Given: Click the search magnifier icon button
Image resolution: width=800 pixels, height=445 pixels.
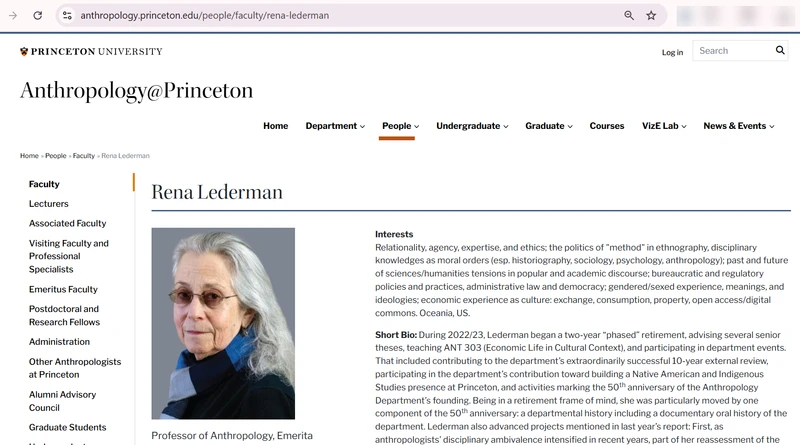Looking at the screenshot, I should pyautogui.click(x=780, y=50).
